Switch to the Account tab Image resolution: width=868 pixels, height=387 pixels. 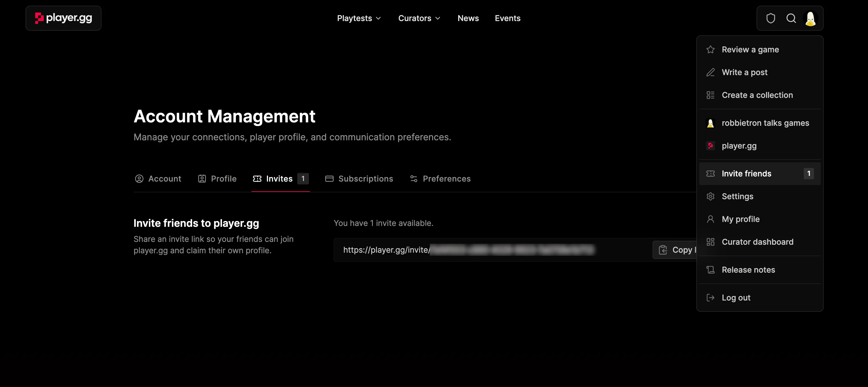[158, 179]
